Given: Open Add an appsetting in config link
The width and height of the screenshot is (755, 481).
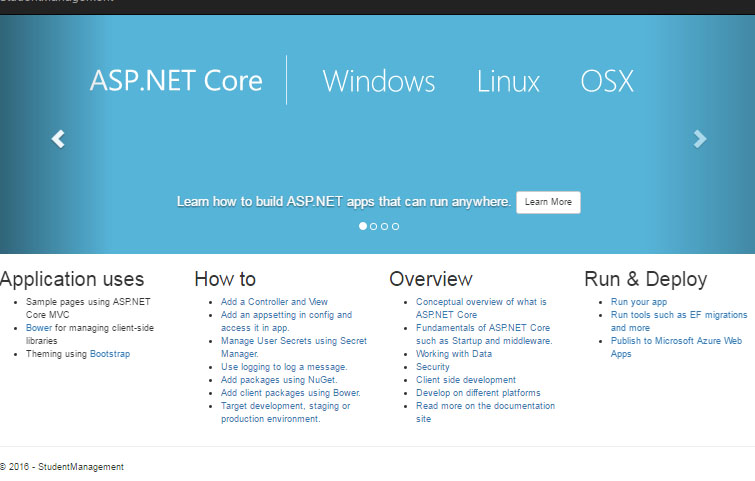Looking at the screenshot, I should tap(286, 321).
